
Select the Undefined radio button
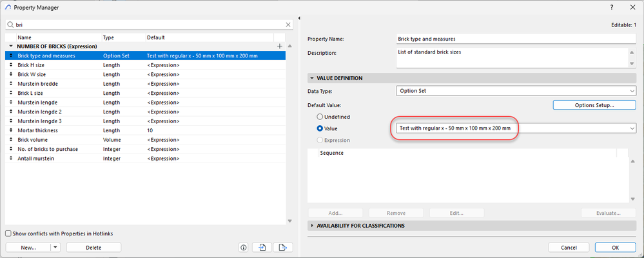click(x=320, y=117)
